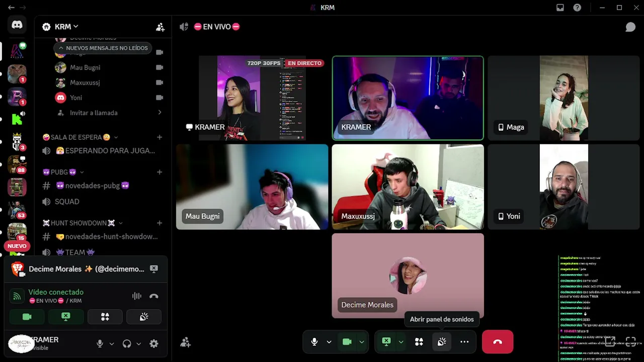Collapse the HUNT SHOWDOWN category
The width and height of the screenshot is (644, 362).
point(83,223)
